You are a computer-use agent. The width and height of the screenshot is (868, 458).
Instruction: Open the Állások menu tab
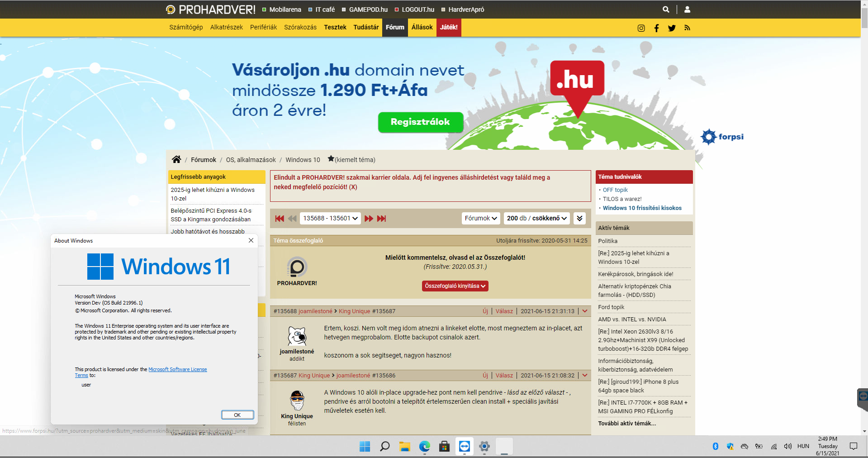(422, 27)
